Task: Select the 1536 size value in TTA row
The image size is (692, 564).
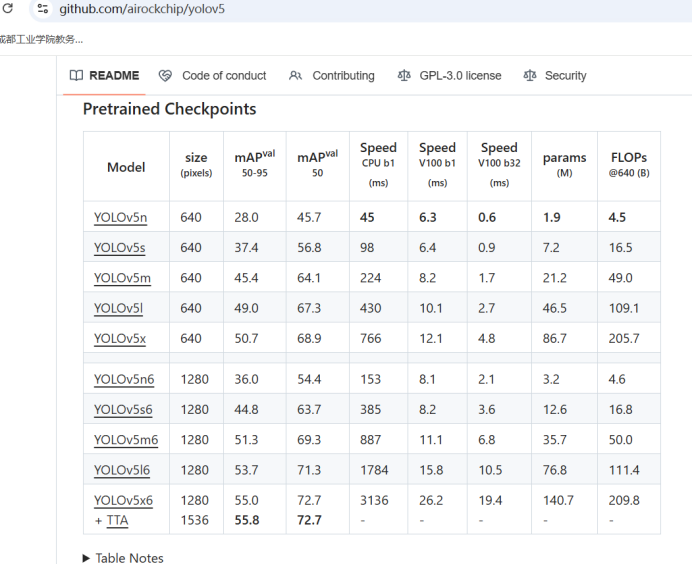Action: pyautogui.click(x=195, y=520)
